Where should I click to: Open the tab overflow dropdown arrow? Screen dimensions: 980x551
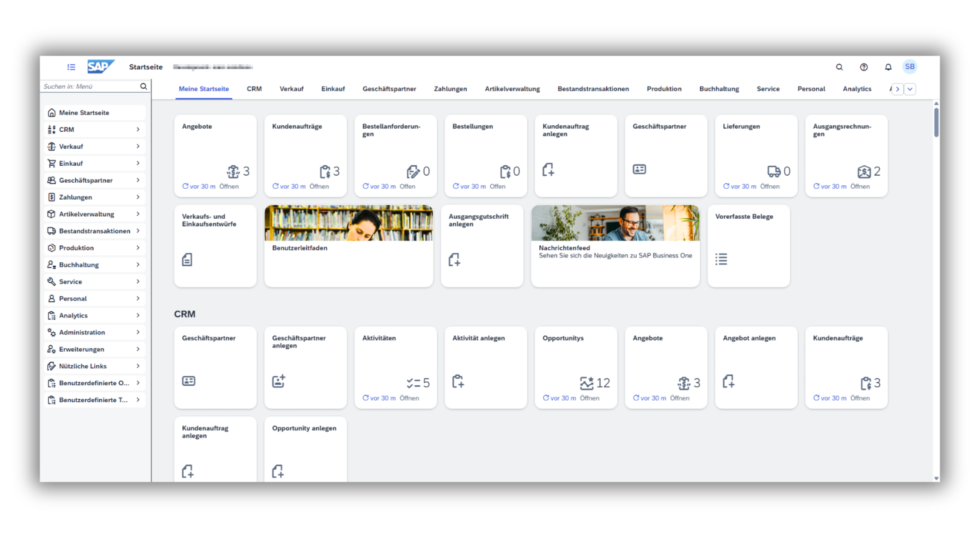[x=910, y=89]
